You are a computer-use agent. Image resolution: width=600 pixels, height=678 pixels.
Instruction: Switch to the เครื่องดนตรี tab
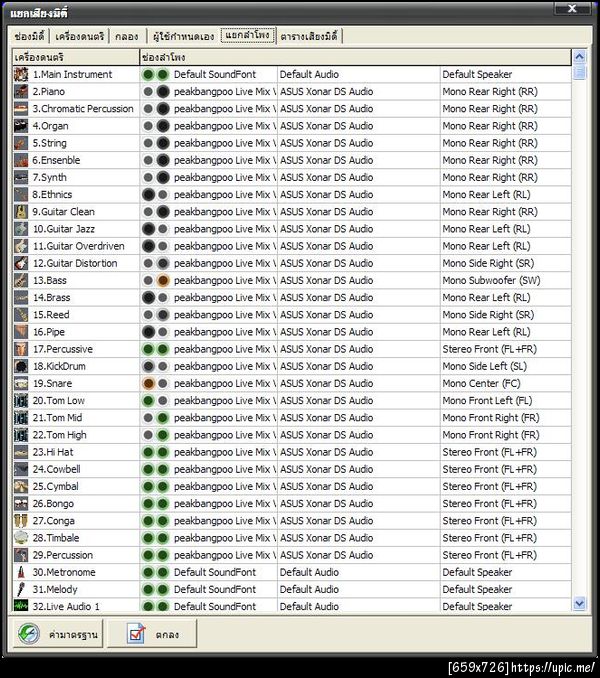point(80,36)
